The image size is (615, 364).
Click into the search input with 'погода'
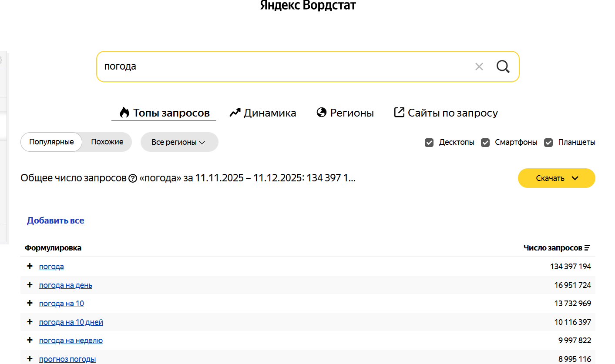[x=283, y=67]
